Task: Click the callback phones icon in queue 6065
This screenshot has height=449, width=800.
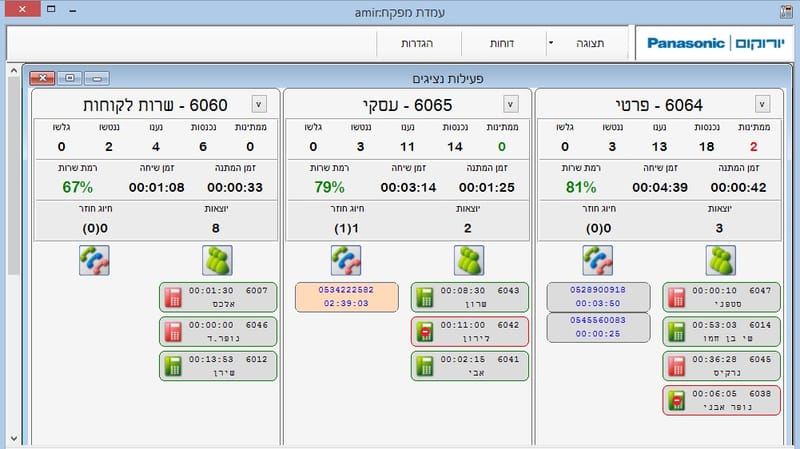Action: coord(346,260)
